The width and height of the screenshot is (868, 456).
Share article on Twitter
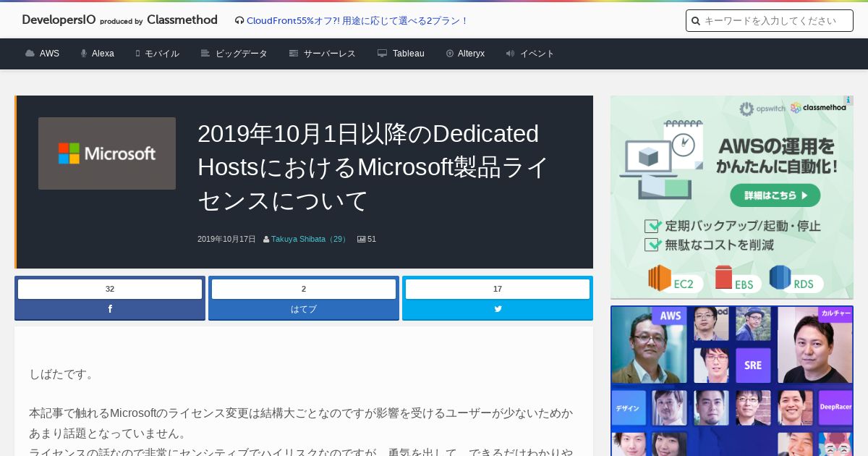tap(498, 309)
